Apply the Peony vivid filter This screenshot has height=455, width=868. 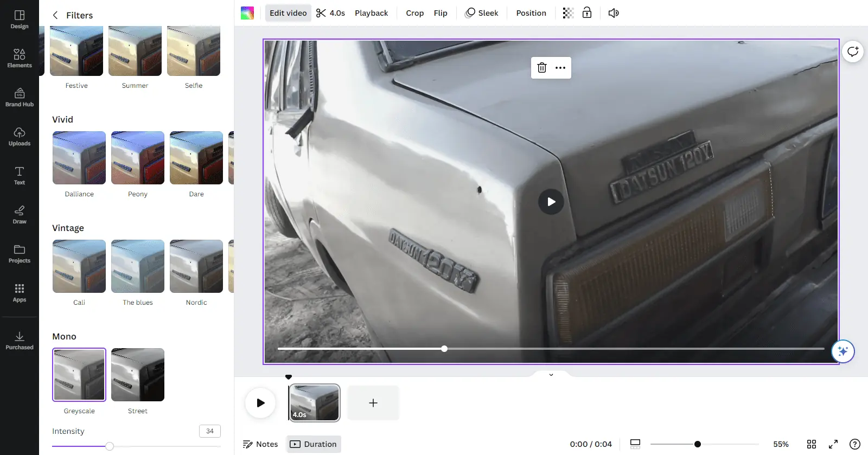(138, 158)
